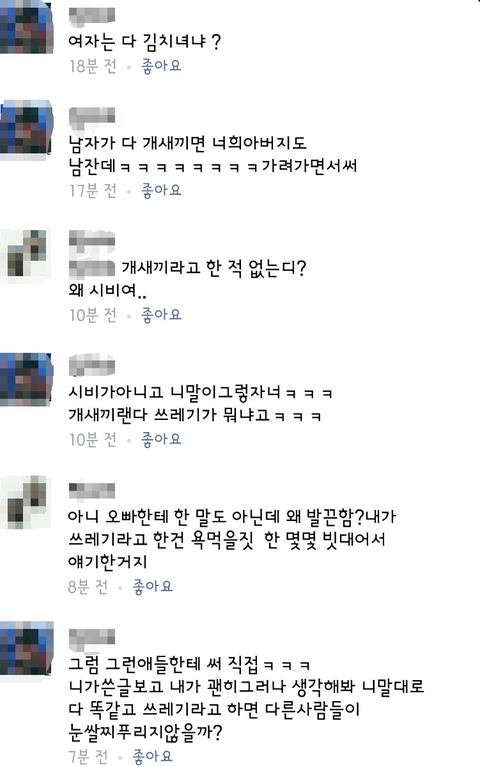Like the second 10분 전 comment about 쓰레기
Image resolution: width=480 pixels, height=767 pixels.
coord(161,439)
